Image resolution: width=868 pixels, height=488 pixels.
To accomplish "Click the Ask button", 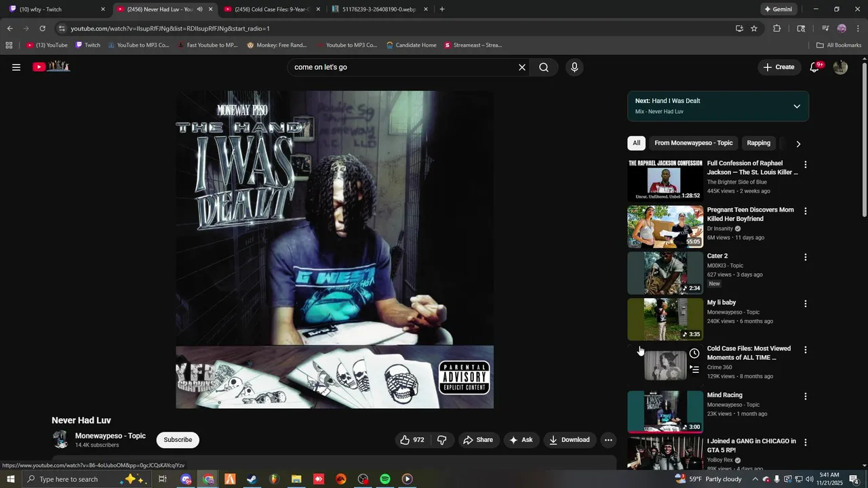I will (x=521, y=440).
